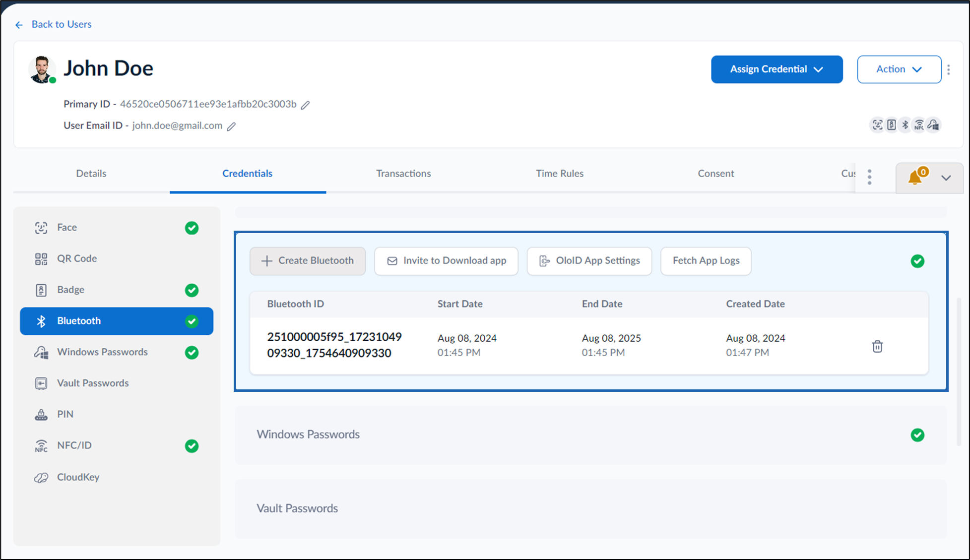Expand the Windows Passwords section
Screen dimensions: 970x560
pos(590,435)
